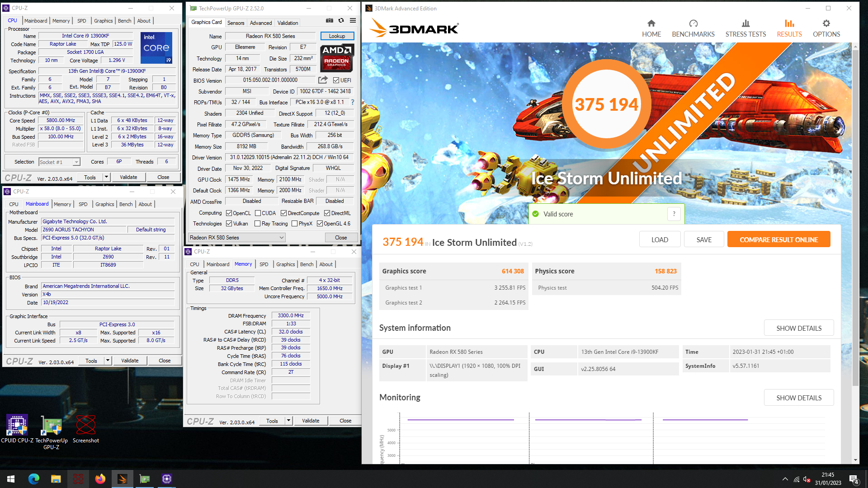Toggle the OpenGL 4.6 checkbox

(x=320, y=224)
